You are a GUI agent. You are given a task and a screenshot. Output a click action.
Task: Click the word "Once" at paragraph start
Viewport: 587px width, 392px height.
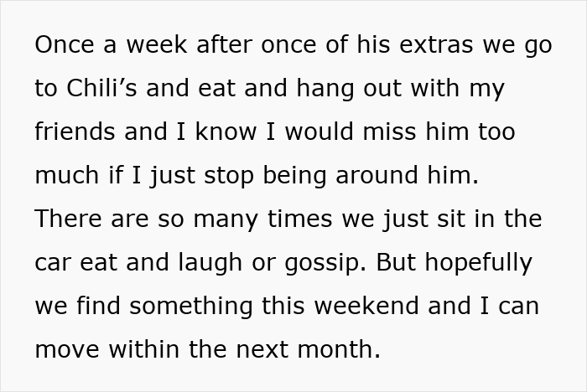point(65,44)
